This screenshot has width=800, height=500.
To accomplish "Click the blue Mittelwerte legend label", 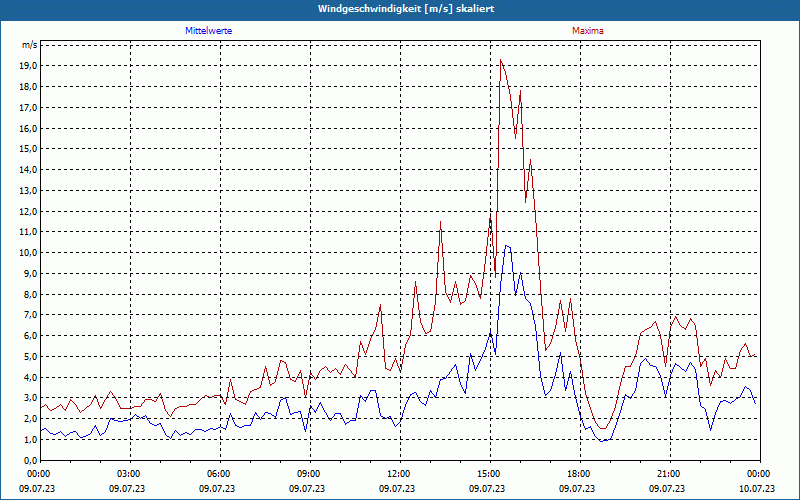I will pos(209,31).
